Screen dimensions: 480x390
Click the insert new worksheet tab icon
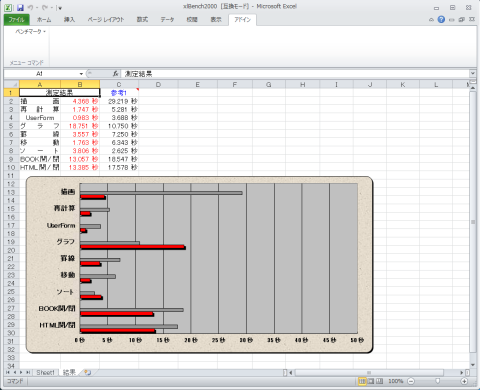88,372
